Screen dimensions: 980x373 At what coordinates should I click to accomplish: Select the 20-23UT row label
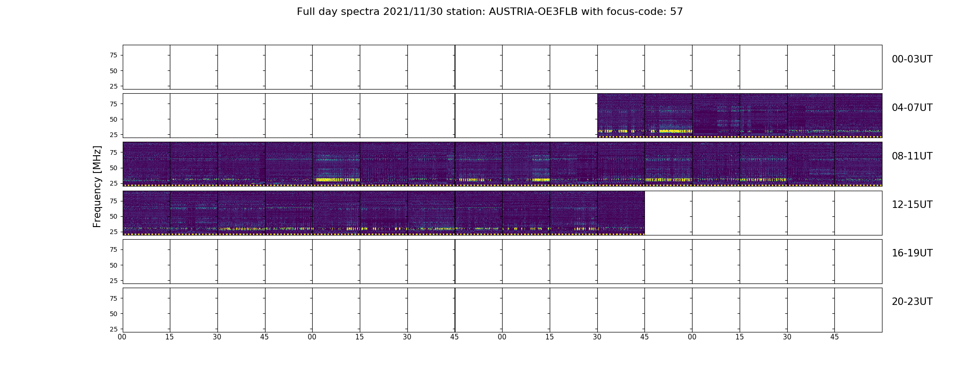point(912,302)
